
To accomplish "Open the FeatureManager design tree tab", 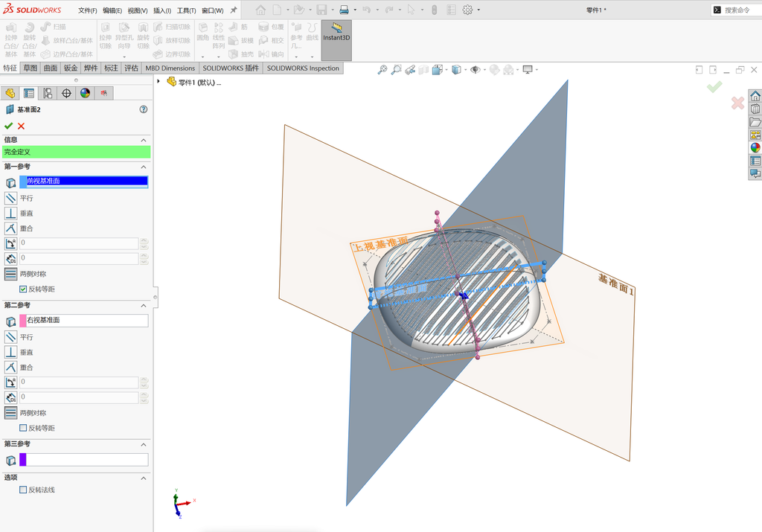I will [10, 93].
